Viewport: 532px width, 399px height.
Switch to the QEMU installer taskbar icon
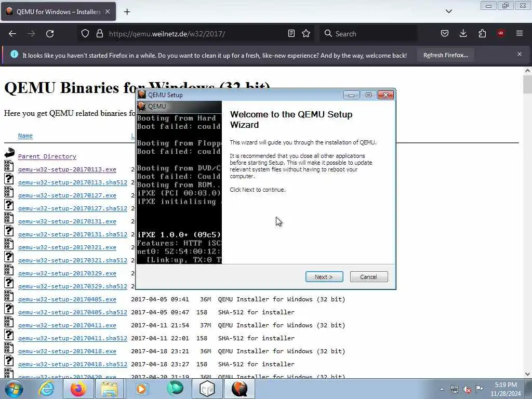[240, 389]
